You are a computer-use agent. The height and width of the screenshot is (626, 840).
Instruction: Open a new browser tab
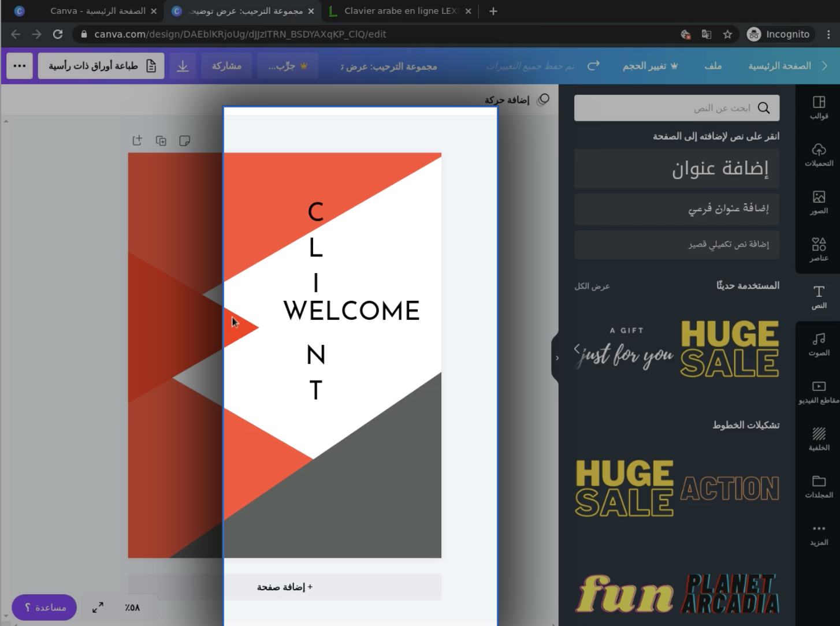click(493, 11)
